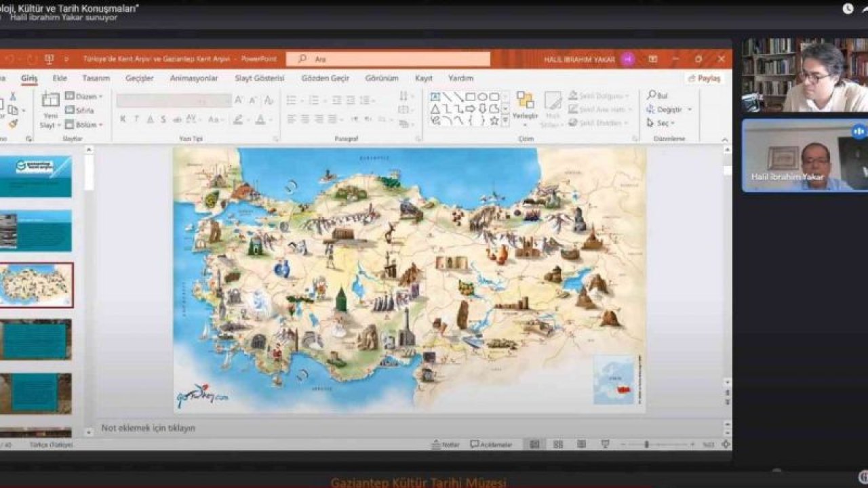Toggle the Notlar notes pane
This screenshot has width=868, height=488.
click(x=446, y=445)
